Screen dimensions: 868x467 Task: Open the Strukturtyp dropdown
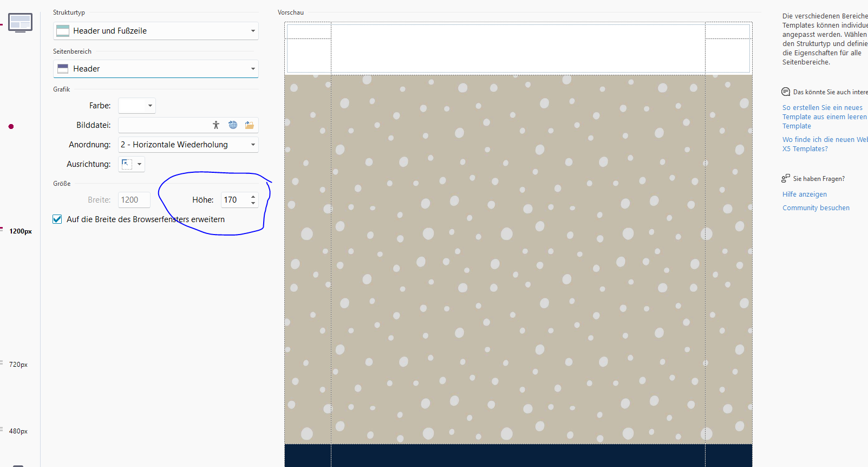point(155,31)
